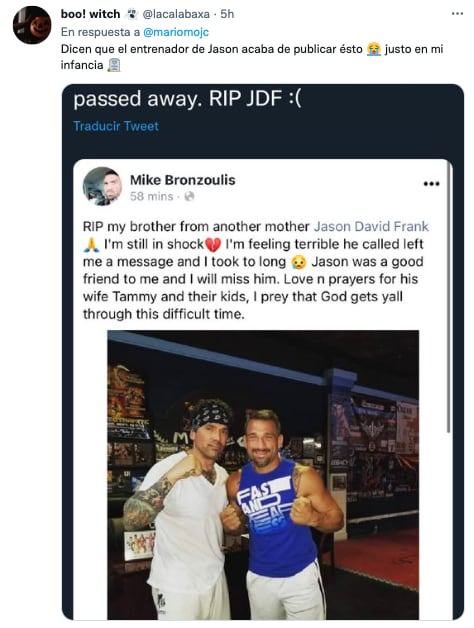Click the ghost emoji beside the username
Viewport: 474px width, 628px height.
point(131,14)
